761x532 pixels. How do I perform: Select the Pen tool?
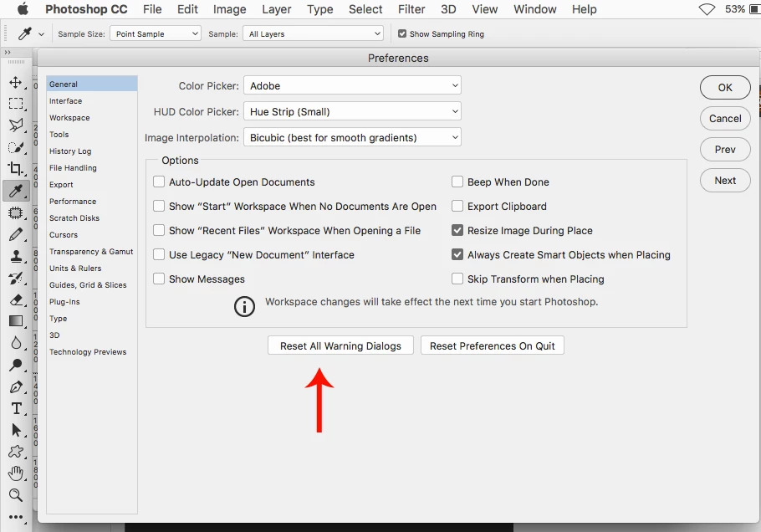(16, 386)
